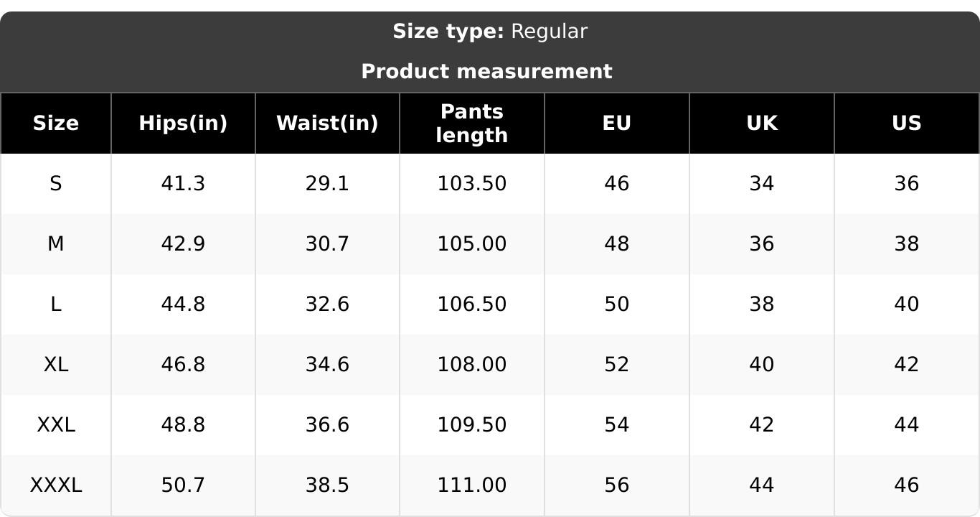Image resolution: width=980 pixels, height=517 pixels.
Task: Select pants length value 108.00
Action: [x=472, y=365]
